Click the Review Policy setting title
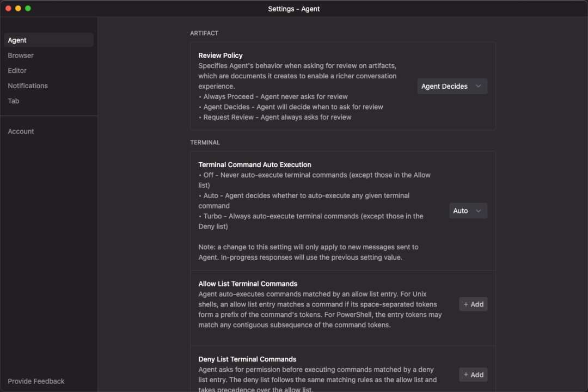The height and width of the screenshot is (392, 588). point(220,56)
